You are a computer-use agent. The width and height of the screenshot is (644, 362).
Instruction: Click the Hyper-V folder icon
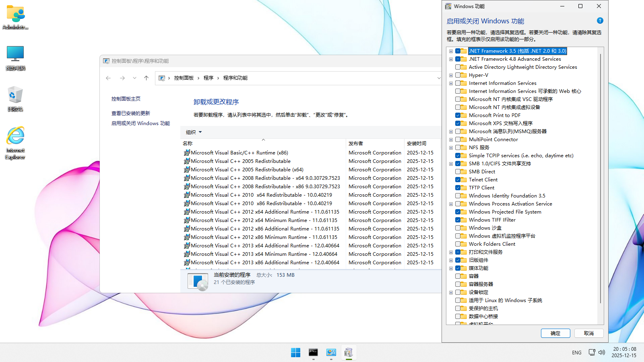click(464, 75)
